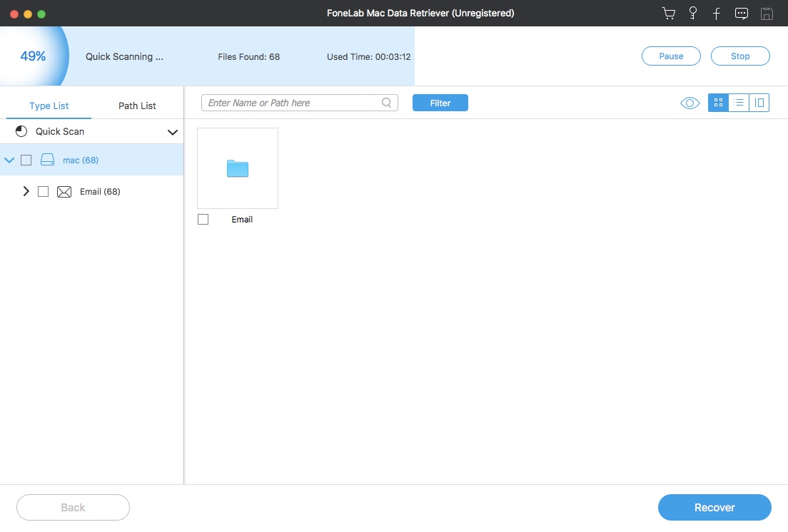The width and height of the screenshot is (788, 532).
Task: Expand the Email (68) tree node
Action: (x=26, y=191)
